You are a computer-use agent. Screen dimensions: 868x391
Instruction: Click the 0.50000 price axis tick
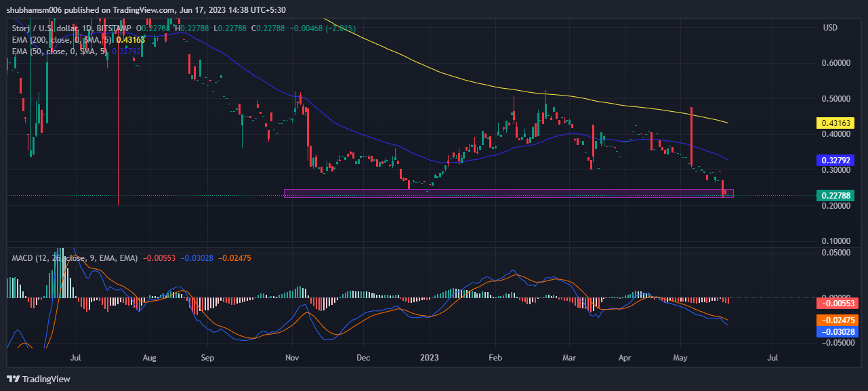click(836, 99)
